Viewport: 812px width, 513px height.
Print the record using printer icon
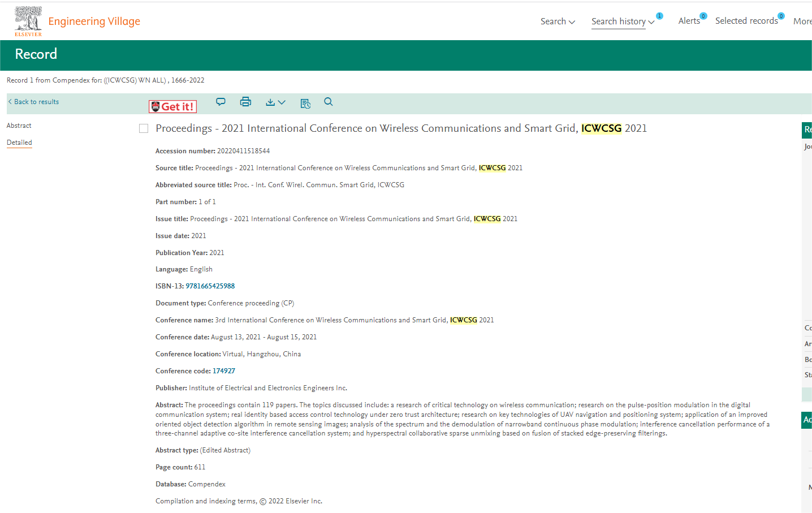tap(245, 102)
